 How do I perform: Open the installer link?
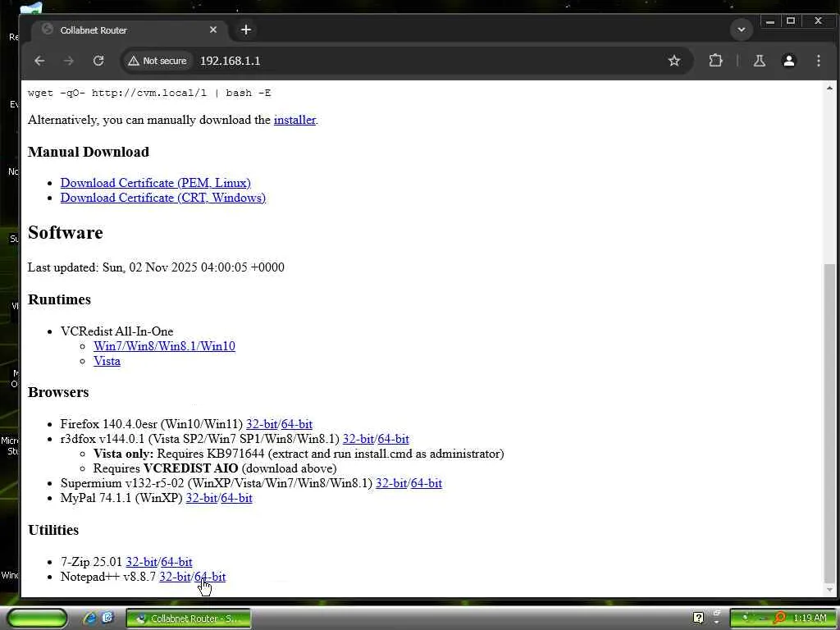point(294,120)
